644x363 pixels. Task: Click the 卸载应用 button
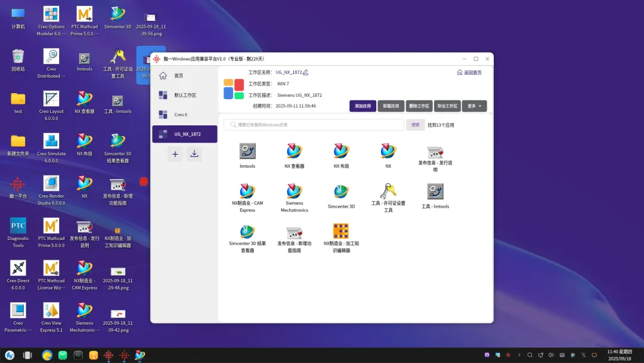(x=391, y=106)
